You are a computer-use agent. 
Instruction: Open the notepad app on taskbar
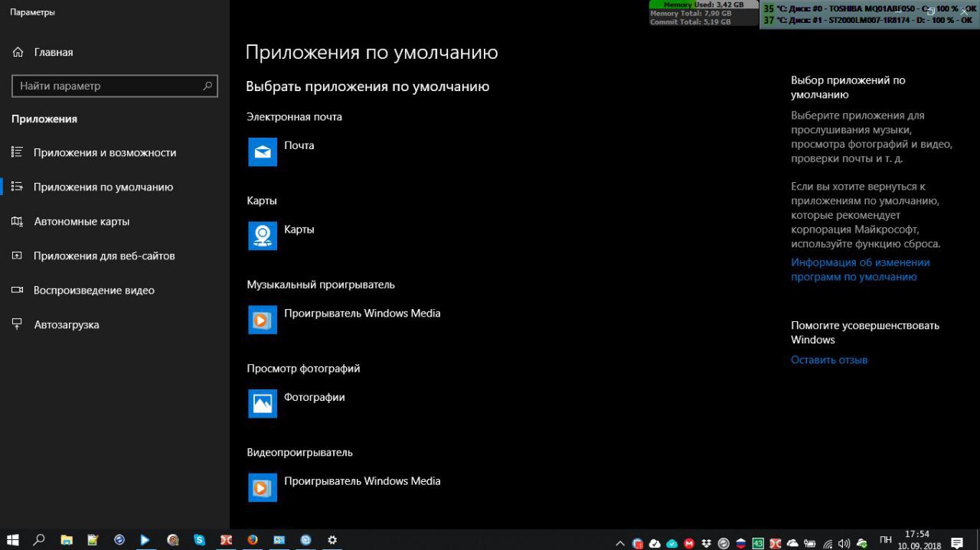[x=93, y=539]
